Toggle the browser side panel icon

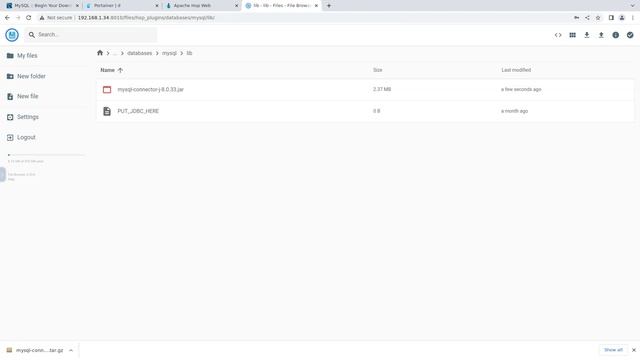[611, 18]
